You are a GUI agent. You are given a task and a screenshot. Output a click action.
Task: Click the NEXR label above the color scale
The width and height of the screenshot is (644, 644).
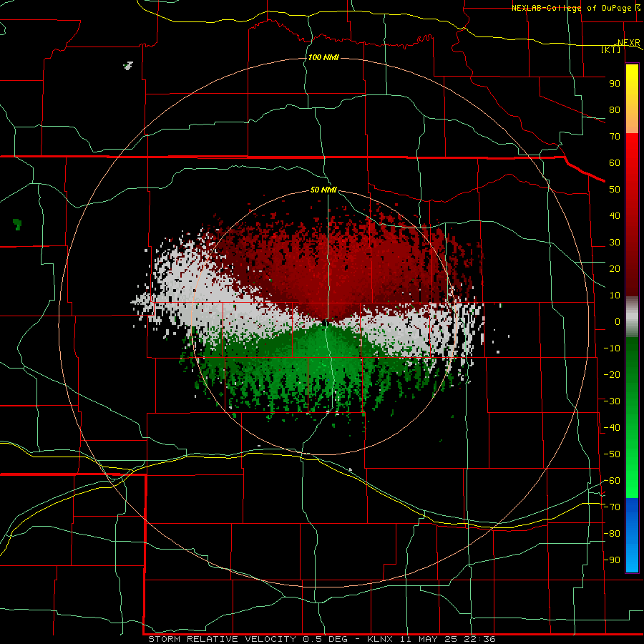pyautogui.click(x=628, y=43)
